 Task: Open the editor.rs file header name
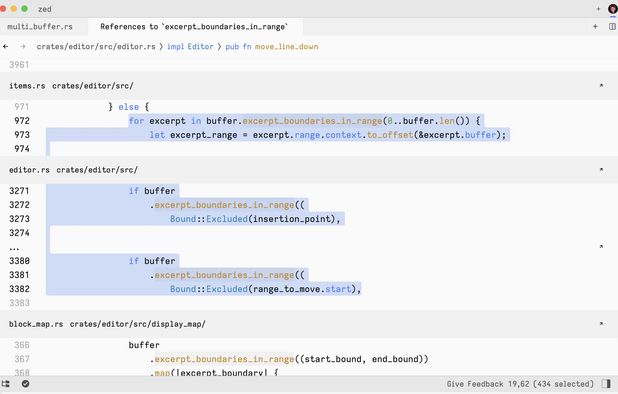29,170
